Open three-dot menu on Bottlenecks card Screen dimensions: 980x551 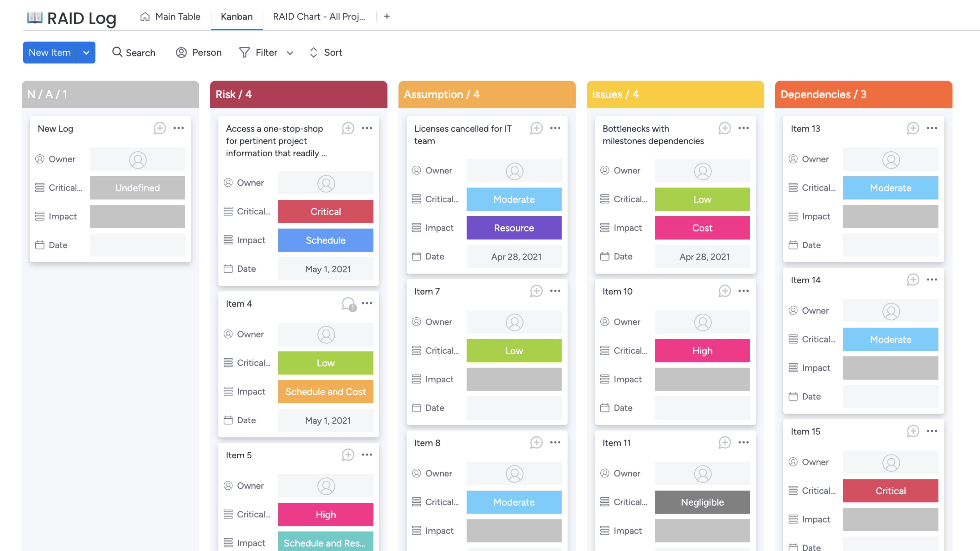(x=744, y=128)
